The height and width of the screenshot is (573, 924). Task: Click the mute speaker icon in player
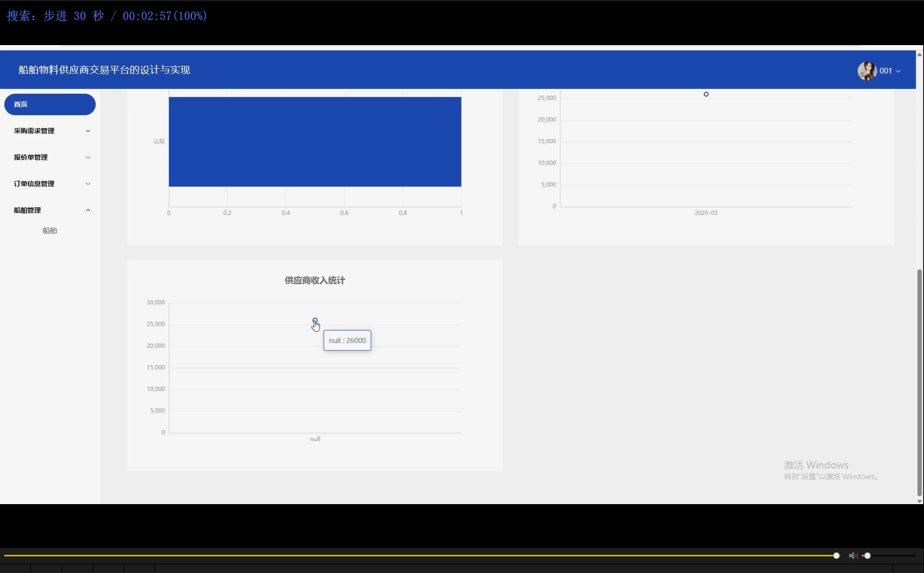[853, 555]
